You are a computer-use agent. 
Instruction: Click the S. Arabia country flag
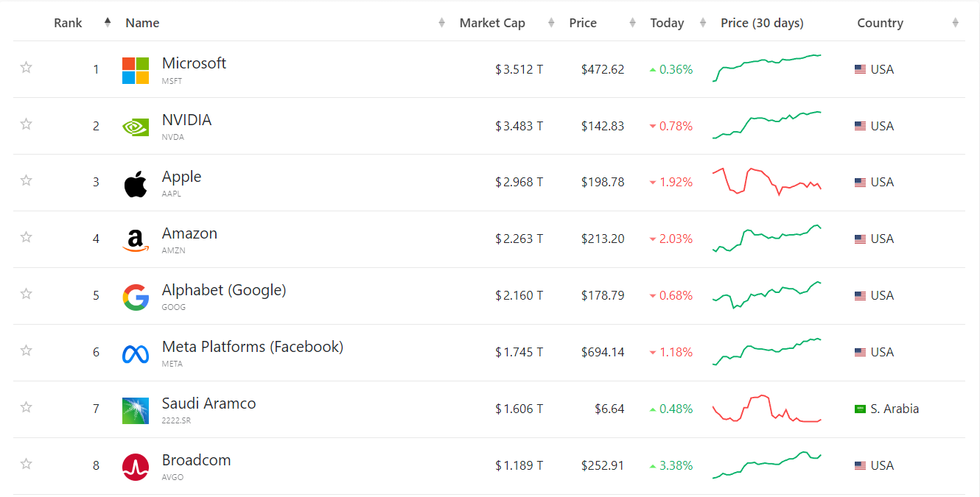pos(860,409)
